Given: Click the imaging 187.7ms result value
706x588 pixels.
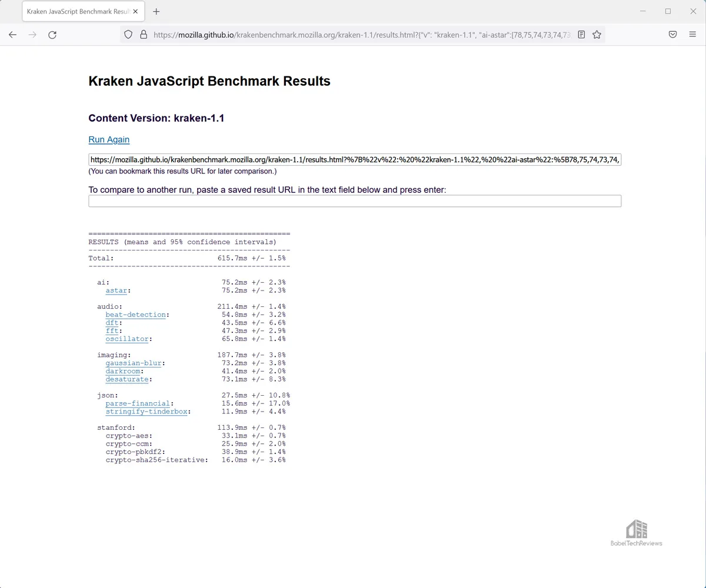Looking at the screenshot, I should click(232, 355).
